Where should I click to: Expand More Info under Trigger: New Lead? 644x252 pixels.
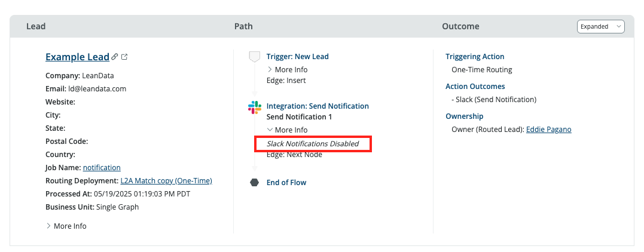tap(287, 70)
